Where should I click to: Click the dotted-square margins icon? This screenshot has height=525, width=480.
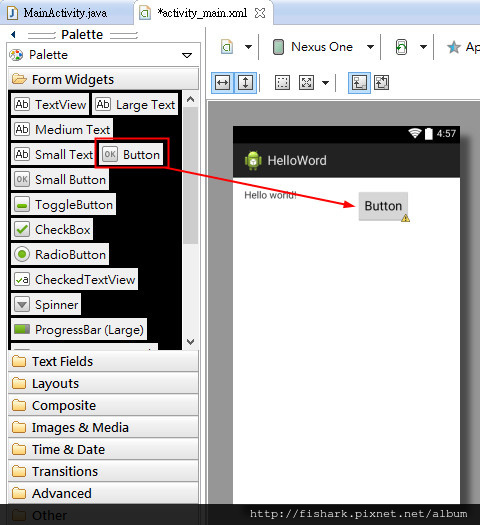coord(282,83)
